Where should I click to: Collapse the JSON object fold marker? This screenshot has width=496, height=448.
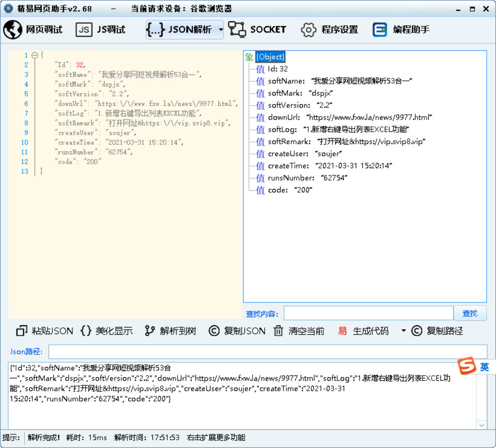34,55
